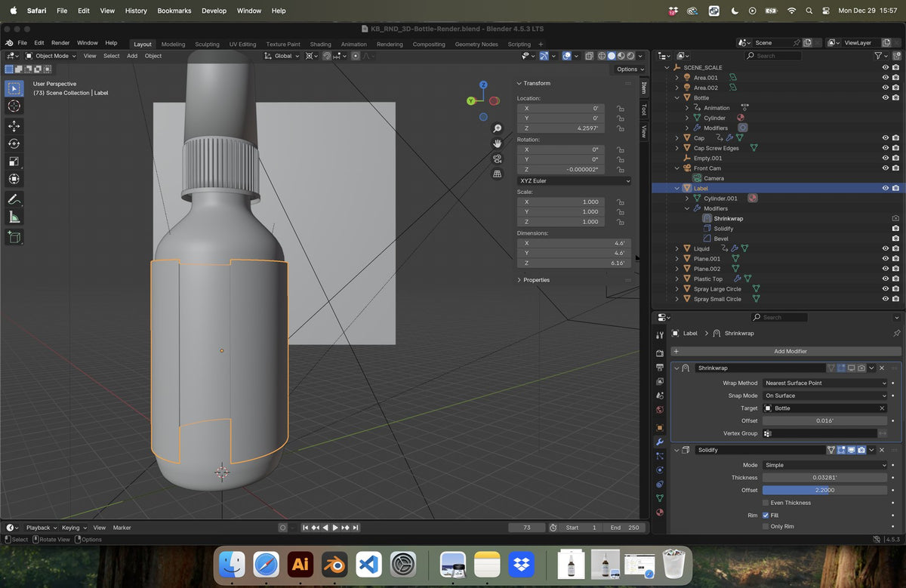Hide the Bottle object in viewport
Screen dimensions: 906x588
(x=885, y=97)
